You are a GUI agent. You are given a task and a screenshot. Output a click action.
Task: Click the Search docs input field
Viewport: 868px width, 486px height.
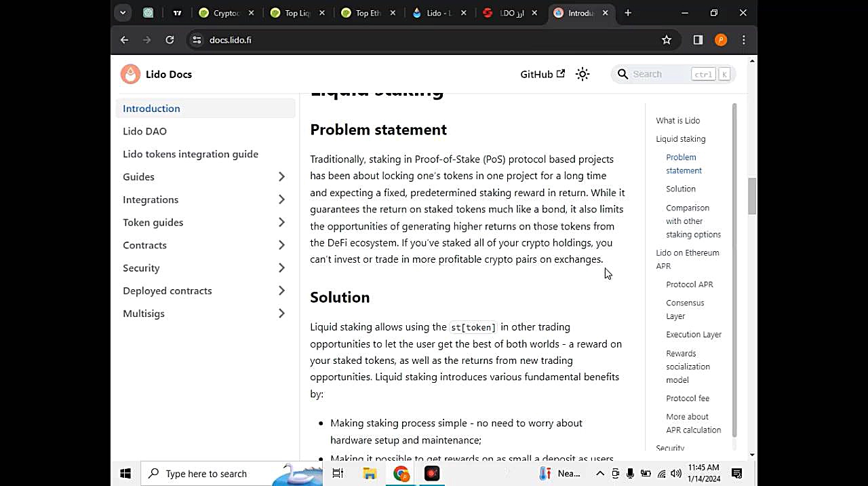673,74
